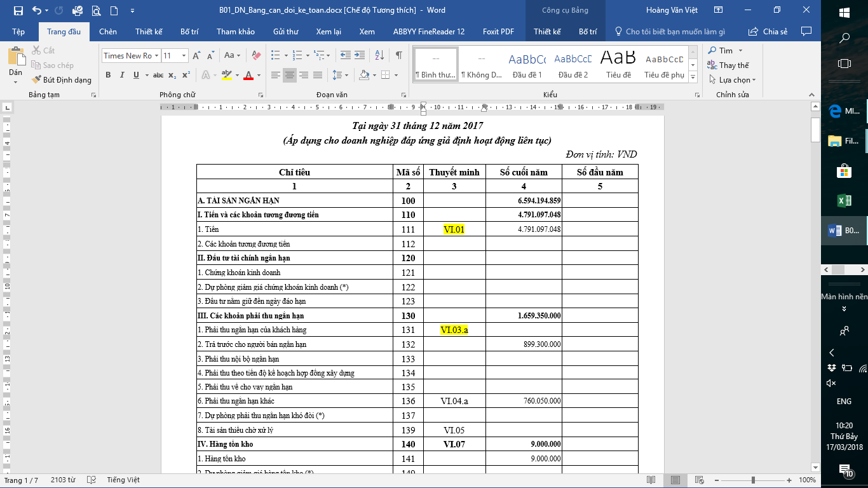The height and width of the screenshot is (488, 868).
Task: Open the Ribbon Display Options icon
Action: coord(719,10)
